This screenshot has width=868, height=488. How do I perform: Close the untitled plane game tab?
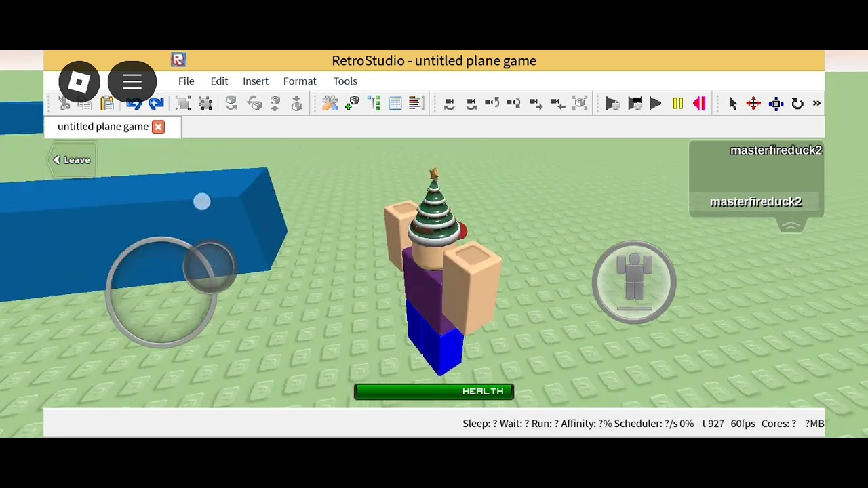coord(158,127)
